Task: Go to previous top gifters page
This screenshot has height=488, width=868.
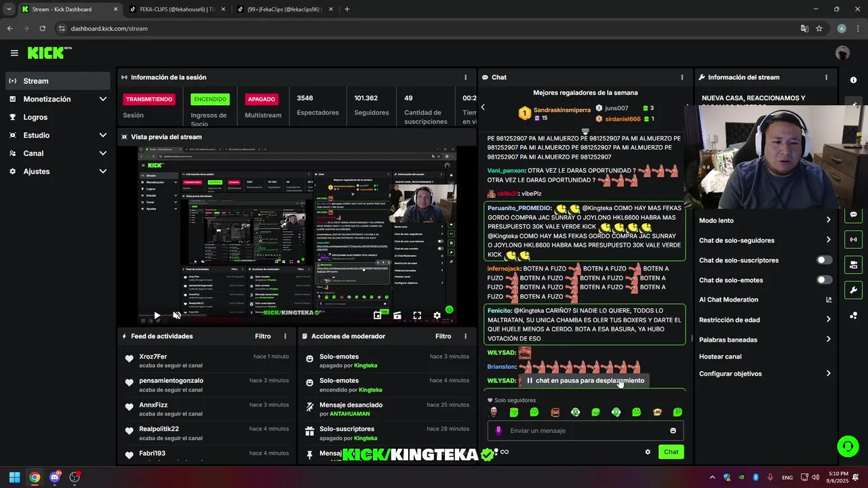Action: [x=483, y=107]
